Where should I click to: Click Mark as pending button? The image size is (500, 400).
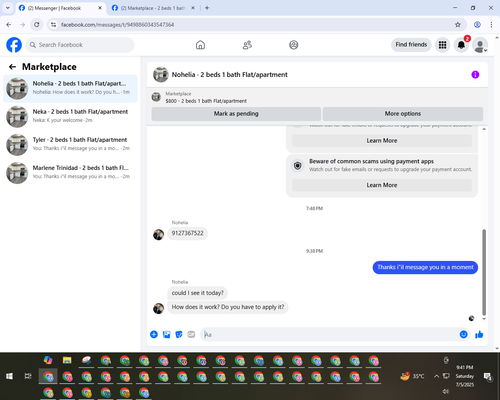(x=236, y=114)
